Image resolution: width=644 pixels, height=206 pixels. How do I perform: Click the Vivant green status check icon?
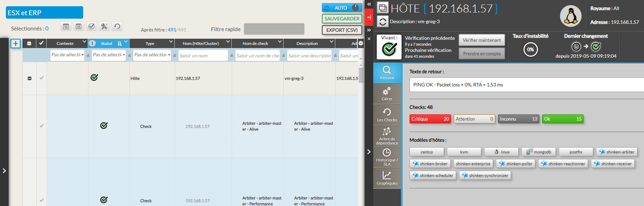(x=389, y=49)
